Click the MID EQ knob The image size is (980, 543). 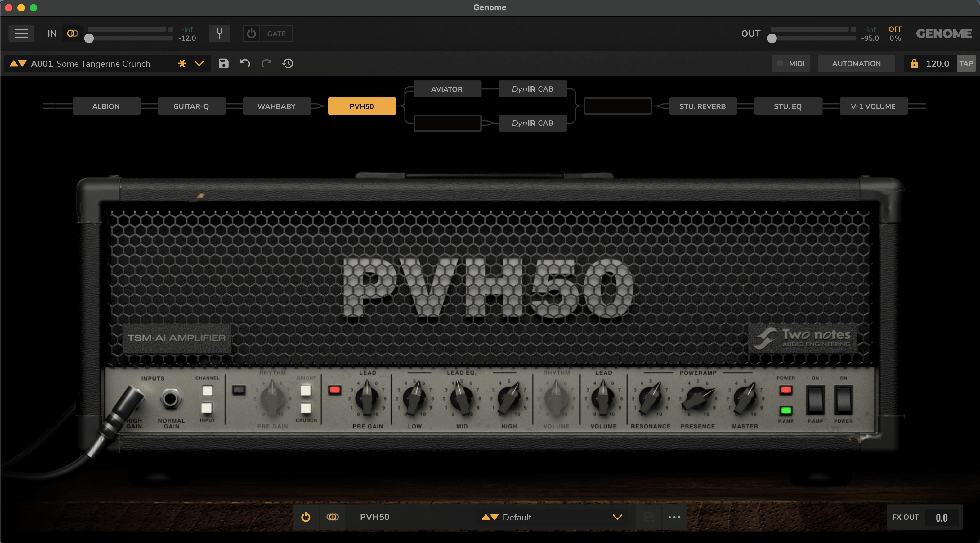tap(462, 399)
